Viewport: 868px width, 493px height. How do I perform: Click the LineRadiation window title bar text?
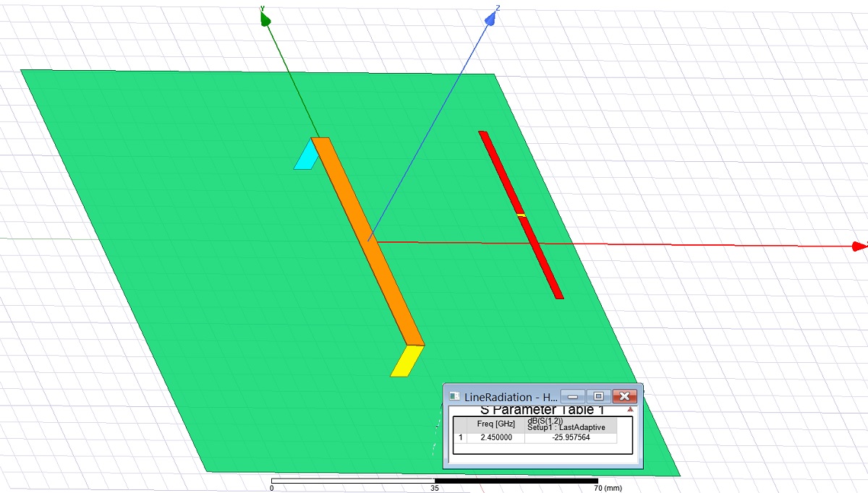pyautogui.click(x=511, y=397)
